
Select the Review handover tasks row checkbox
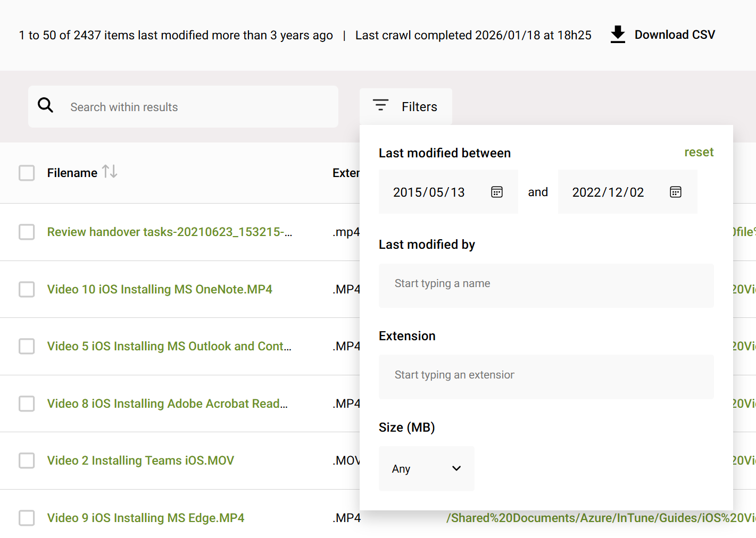click(x=27, y=232)
